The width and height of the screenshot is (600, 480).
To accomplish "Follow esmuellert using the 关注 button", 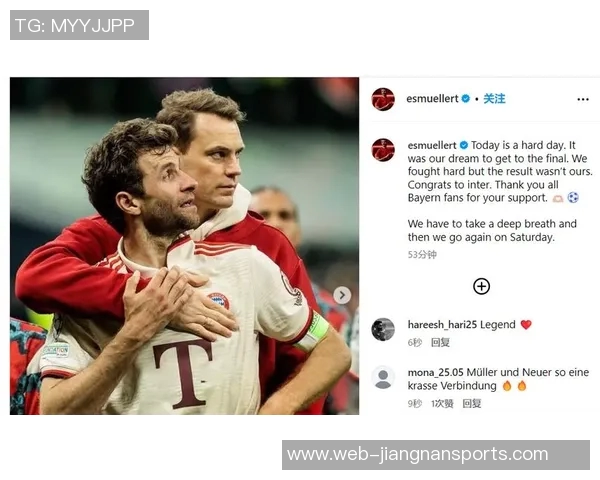I will click(x=494, y=99).
